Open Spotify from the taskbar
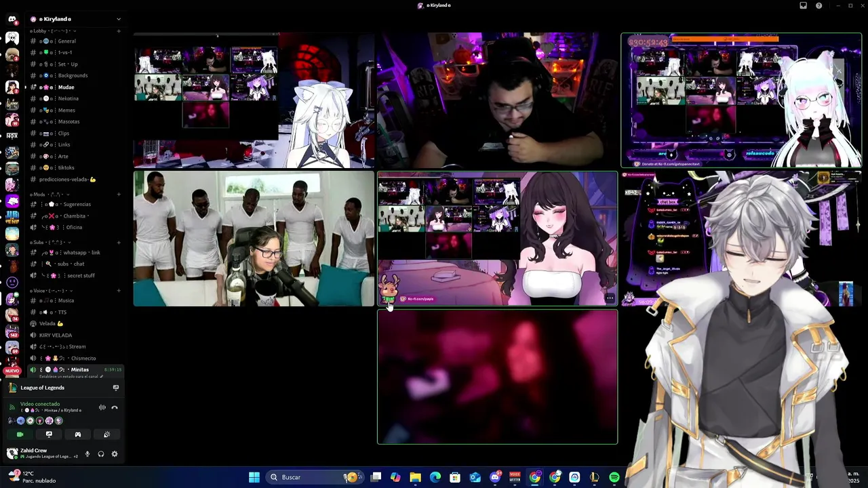Image resolution: width=868 pixels, height=488 pixels. (614, 477)
